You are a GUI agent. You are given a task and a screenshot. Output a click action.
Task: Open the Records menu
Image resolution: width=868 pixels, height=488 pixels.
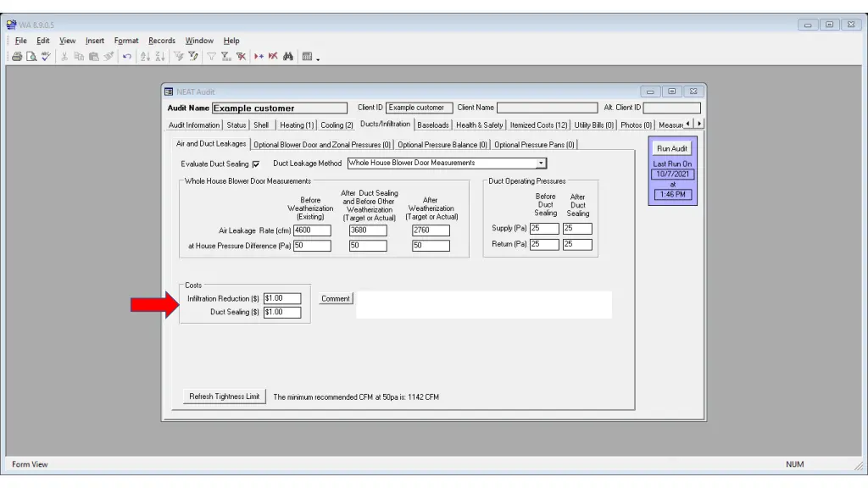click(162, 41)
